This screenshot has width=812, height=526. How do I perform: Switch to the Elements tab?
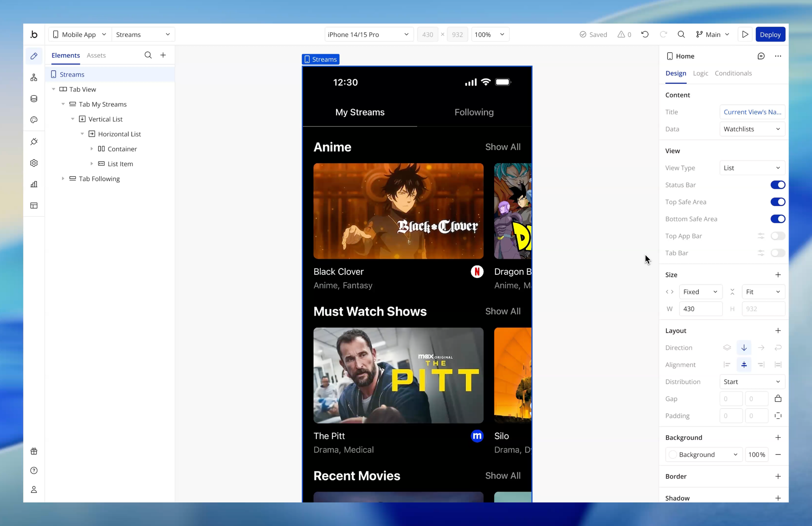tap(66, 55)
